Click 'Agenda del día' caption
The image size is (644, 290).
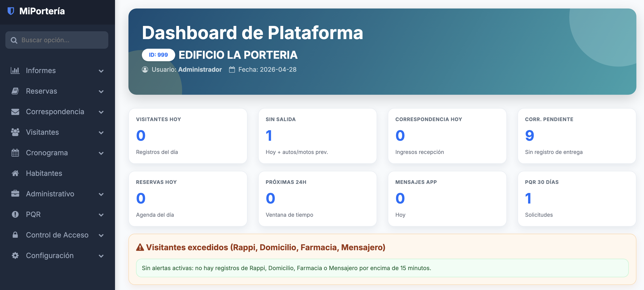click(x=155, y=215)
